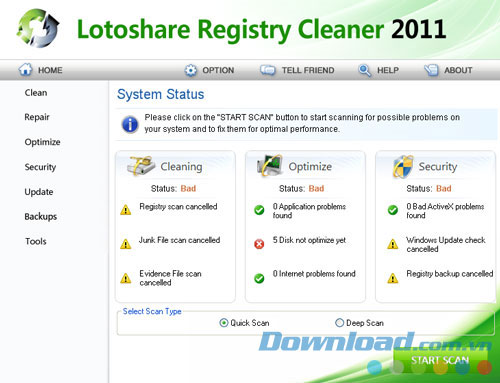
Task: Click Bad status under the Optimize panel
Action: click(316, 189)
